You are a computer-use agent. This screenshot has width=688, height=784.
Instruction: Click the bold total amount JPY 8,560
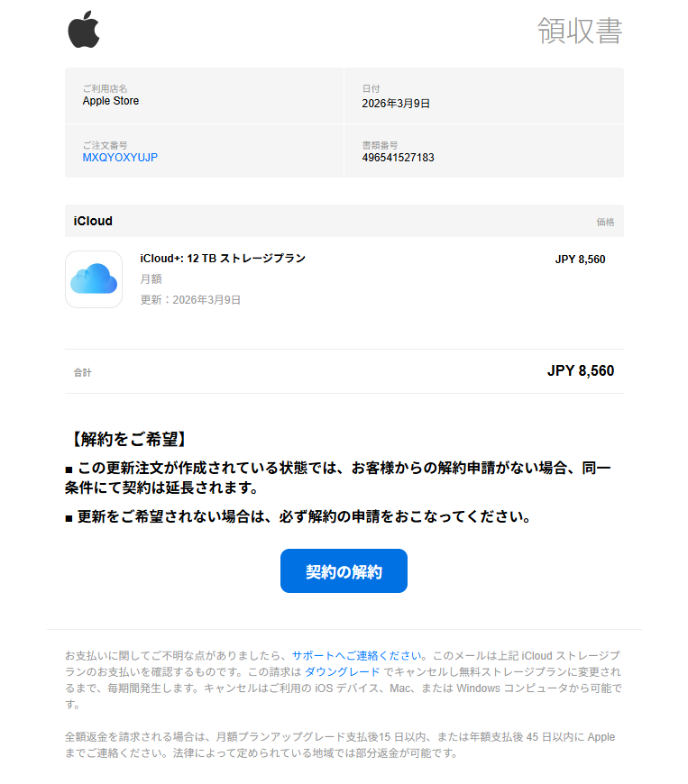coord(580,371)
